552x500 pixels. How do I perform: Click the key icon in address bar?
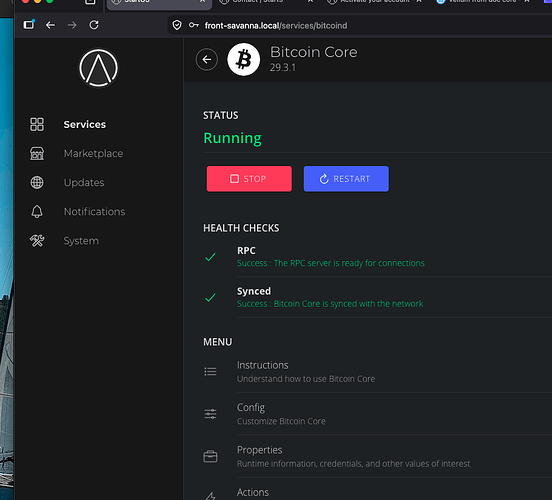(x=194, y=25)
